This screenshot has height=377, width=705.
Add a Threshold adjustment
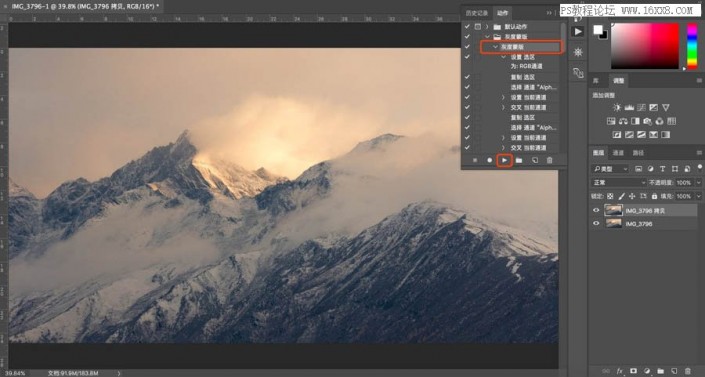coord(641,135)
